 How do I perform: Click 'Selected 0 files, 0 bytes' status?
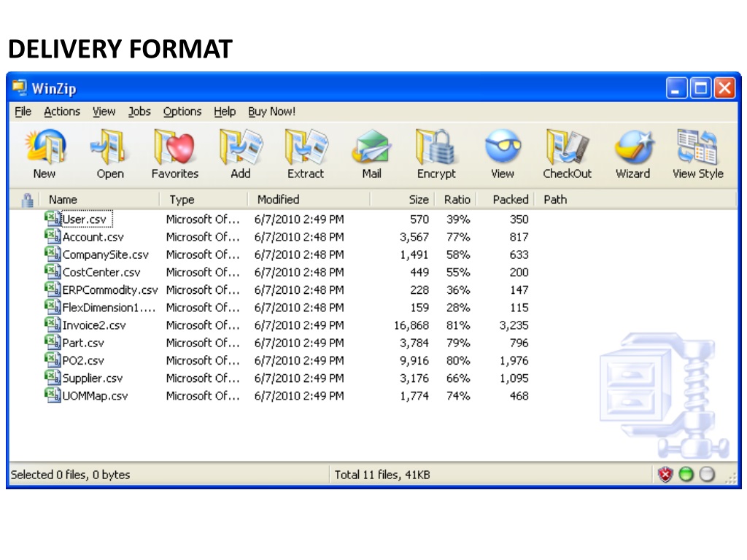click(x=71, y=475)
